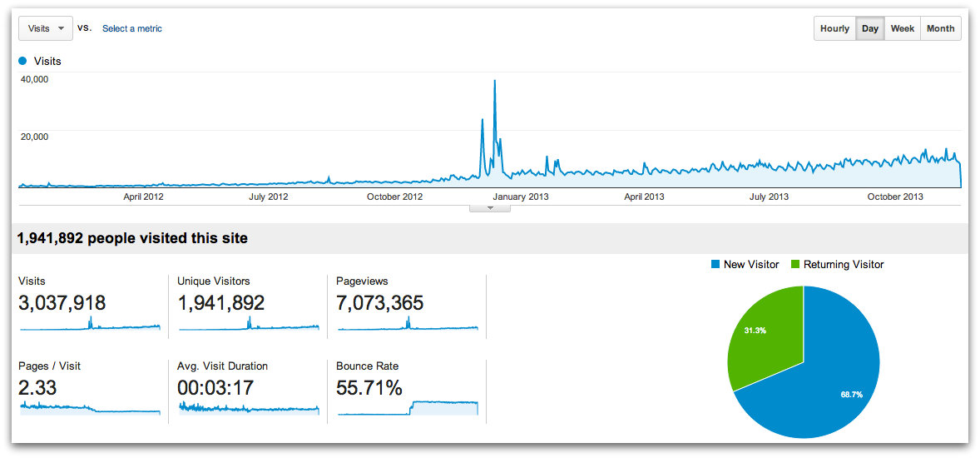
Task: Click the Pageviews sparkline graph
Action: pos(407,325)
